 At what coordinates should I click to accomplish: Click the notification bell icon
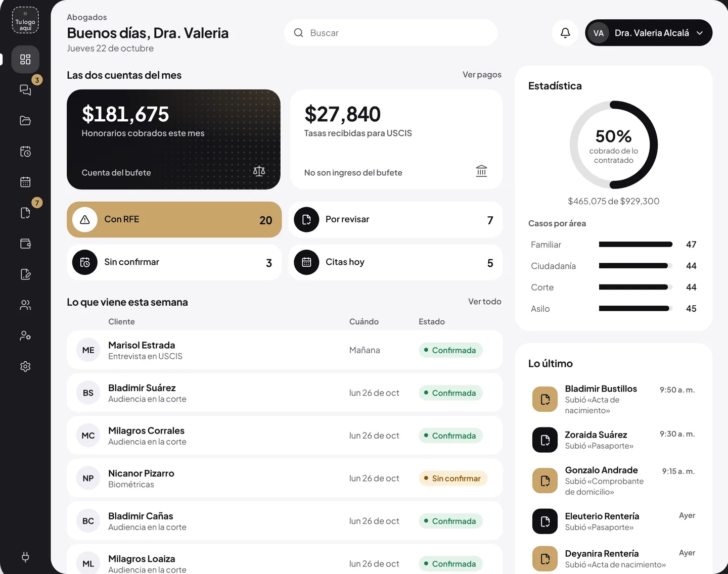565,33
